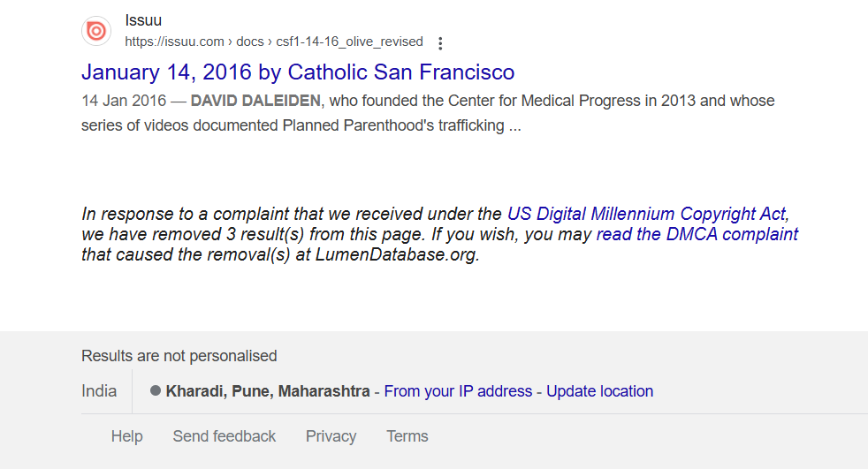Click the 'From your IP address' link
Screen dimensions: 868x469
coord(459,391)
